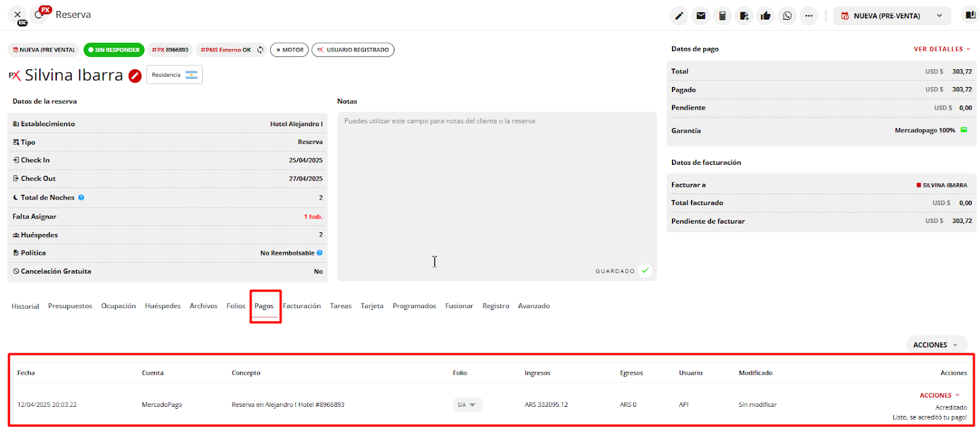Open the ACCIONES dropdown above payments table
980x427 pixels.
935,345
